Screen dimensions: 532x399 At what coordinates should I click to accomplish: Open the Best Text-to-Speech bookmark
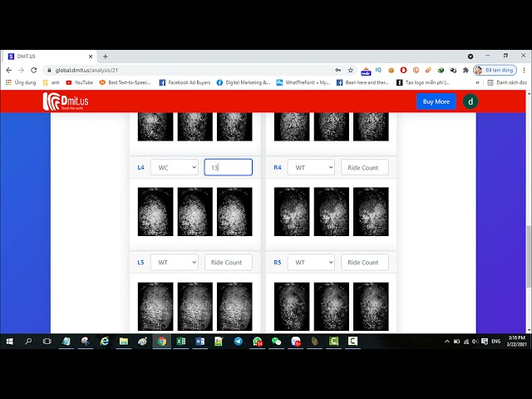(125, 82)
